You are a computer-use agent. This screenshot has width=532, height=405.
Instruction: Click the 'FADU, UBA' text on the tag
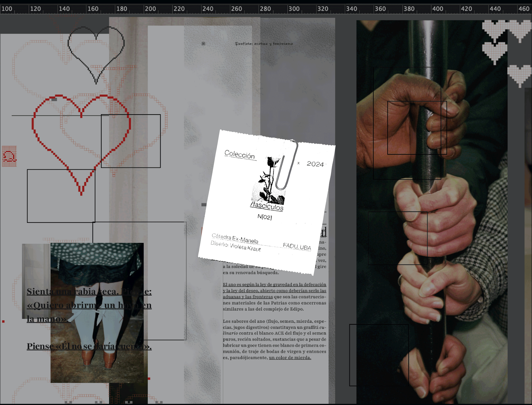point(297,247)
